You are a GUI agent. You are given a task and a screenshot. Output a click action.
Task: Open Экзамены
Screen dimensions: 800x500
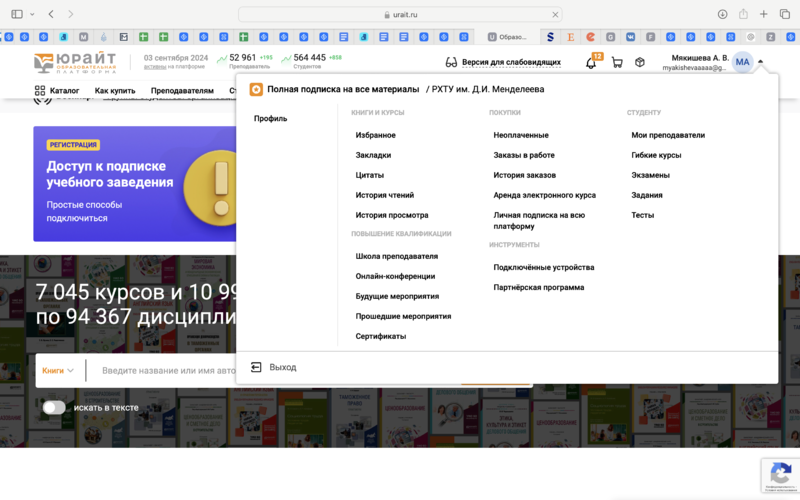pos(650,175)
